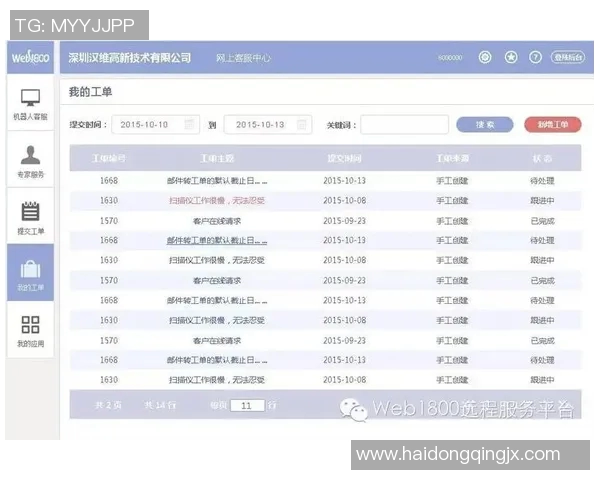Click the blue 搜索 button
This screenshot has width=600, height=480.
pos(485,124)
